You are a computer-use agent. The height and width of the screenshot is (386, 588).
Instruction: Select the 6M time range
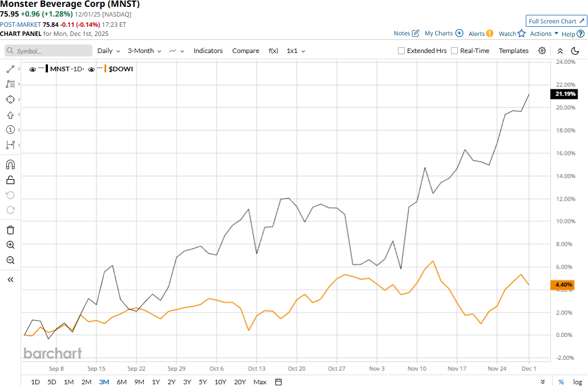[122, 382]
